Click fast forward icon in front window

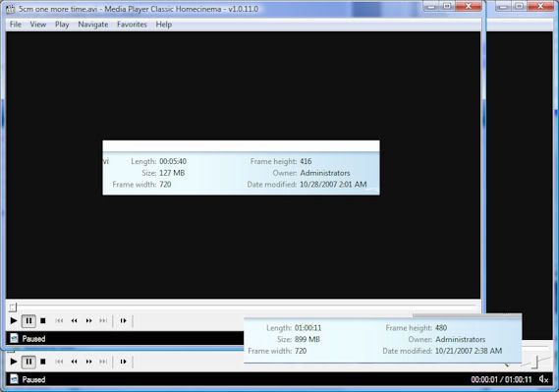(x=88, y=320)
